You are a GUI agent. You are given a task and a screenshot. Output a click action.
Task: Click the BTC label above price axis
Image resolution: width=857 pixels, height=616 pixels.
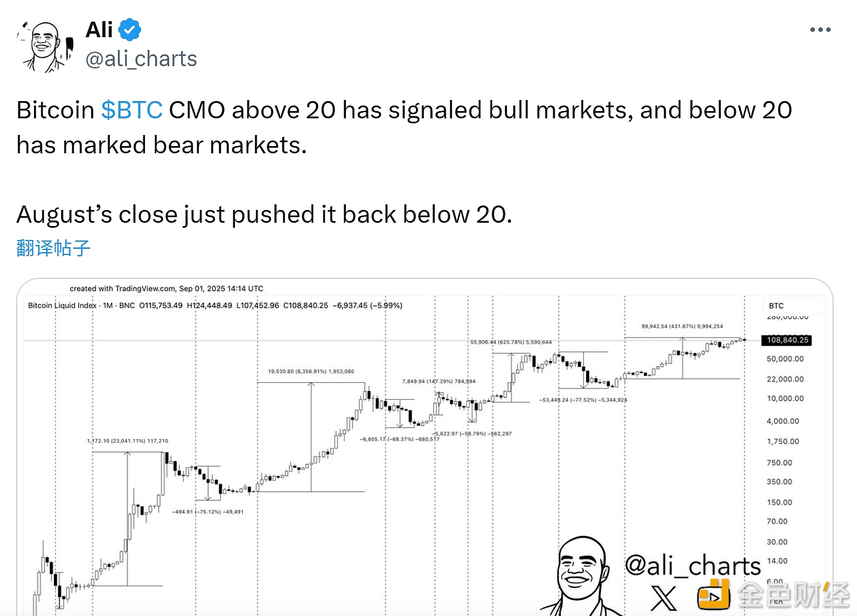[x=776, y=306]
